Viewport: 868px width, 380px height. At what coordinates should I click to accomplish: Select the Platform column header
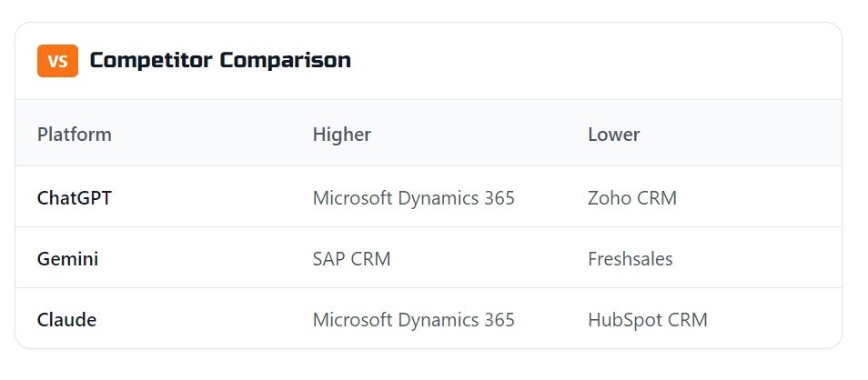click(75, 135)
